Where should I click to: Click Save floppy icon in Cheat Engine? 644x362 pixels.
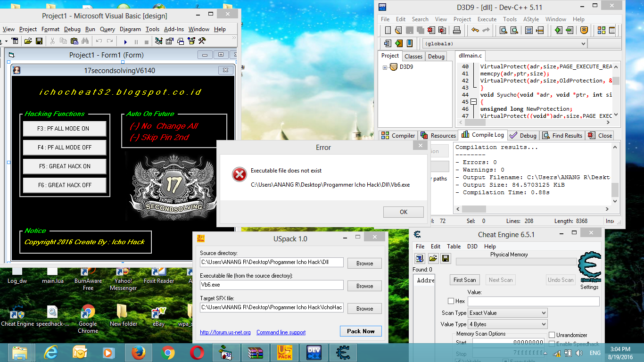coord(446,258)
